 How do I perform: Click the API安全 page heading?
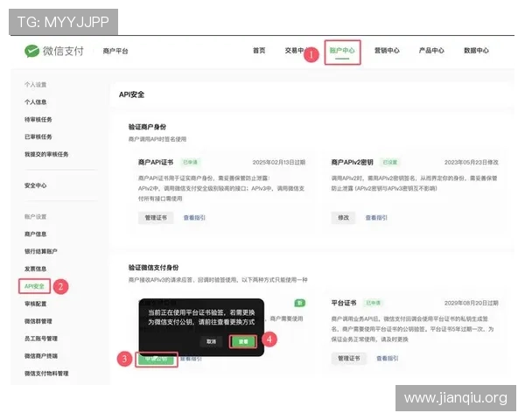click(x=131, y=94)
